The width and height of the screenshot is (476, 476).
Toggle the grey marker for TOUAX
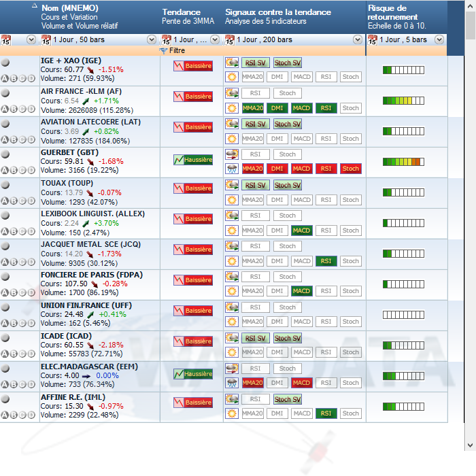pyautogui.click(x=5, y=184)
